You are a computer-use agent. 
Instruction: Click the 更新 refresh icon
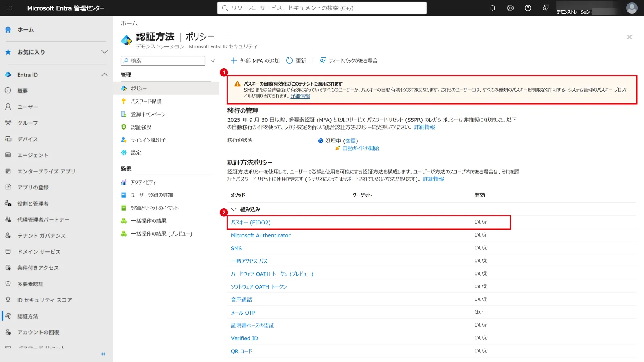click(x=289, y=60)
